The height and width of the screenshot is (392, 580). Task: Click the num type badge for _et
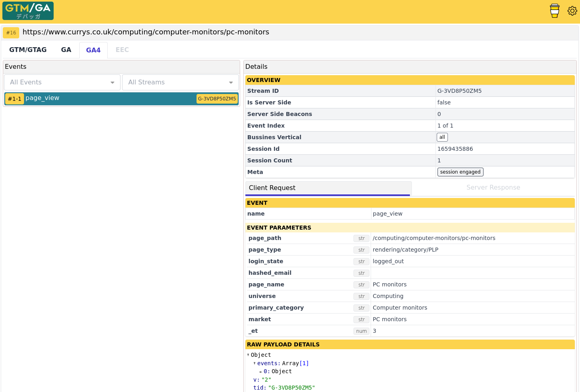pos(361,331)
